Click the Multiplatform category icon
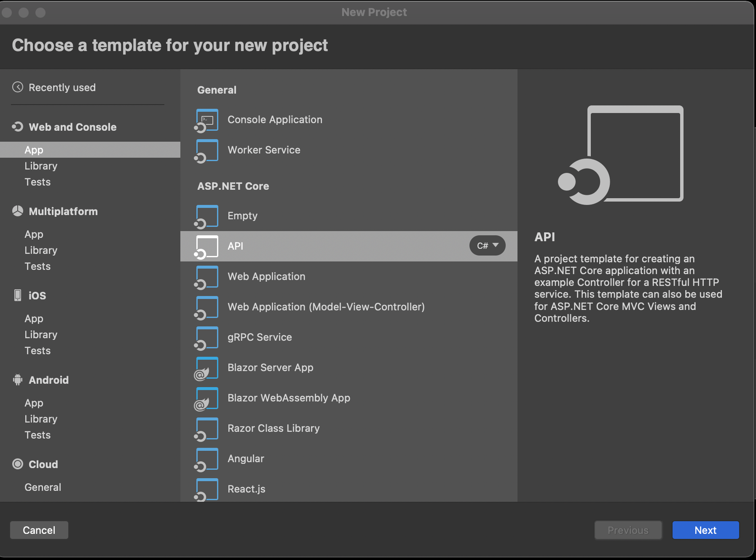 tap(18, 211)
